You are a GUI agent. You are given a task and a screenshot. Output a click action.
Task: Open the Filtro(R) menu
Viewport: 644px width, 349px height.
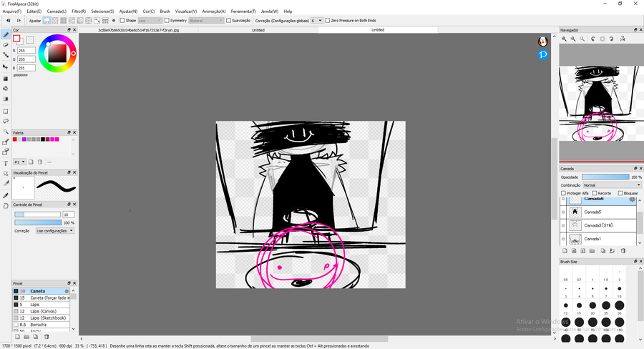pyautogui.click(x=79, y=11)
